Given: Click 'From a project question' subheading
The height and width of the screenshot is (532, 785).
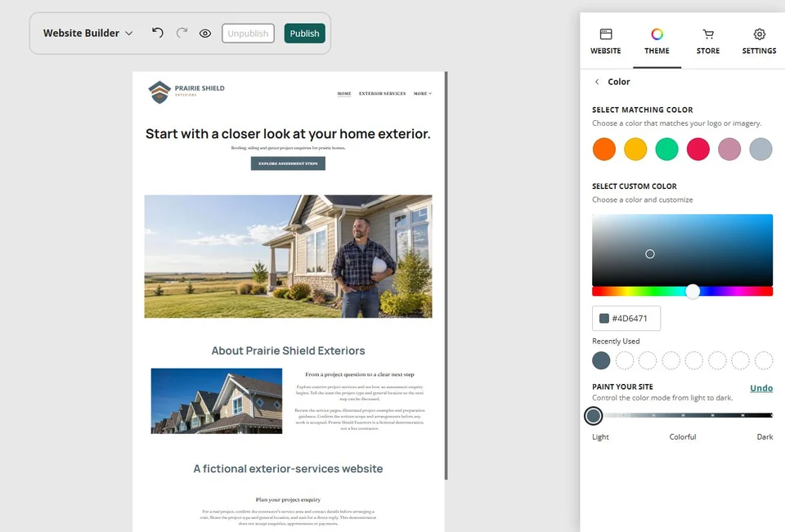Looking at the screenshot, I should pos(360,374).
